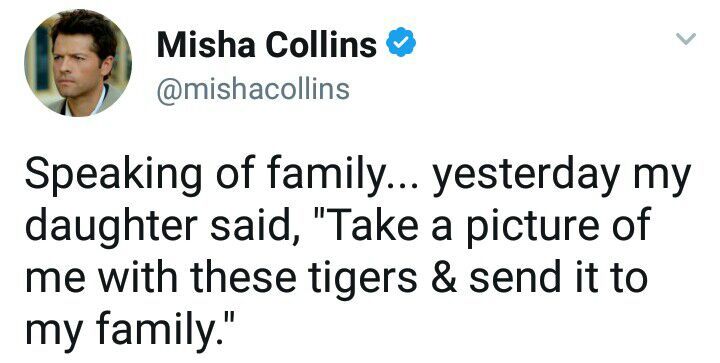The height and width of the screenshot is (363, 720).
Task: Visit the @mishacollins handle link
Action: coord(253,89)
